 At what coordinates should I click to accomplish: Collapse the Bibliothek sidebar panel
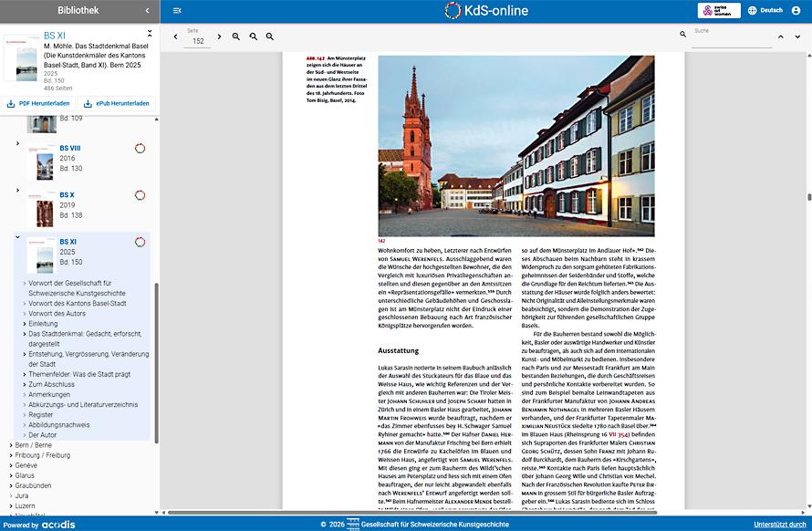[x=147, y=10]
